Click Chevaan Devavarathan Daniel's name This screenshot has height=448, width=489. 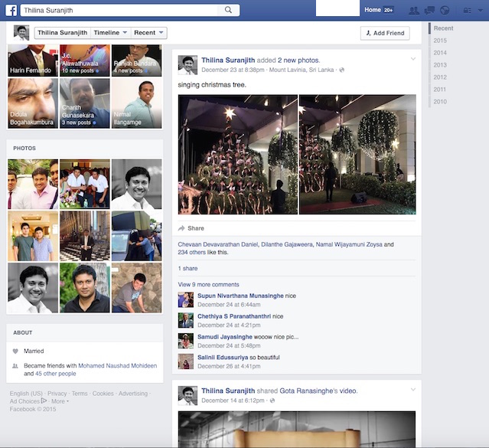(x=218, y=244)
